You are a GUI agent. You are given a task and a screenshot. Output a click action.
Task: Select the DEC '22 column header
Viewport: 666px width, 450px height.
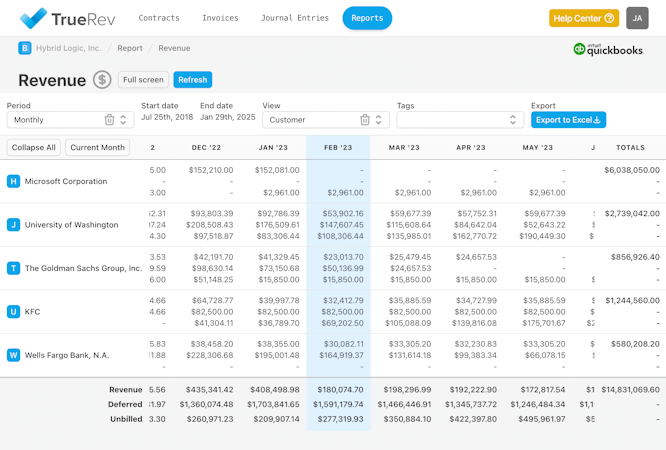point(206,147)
